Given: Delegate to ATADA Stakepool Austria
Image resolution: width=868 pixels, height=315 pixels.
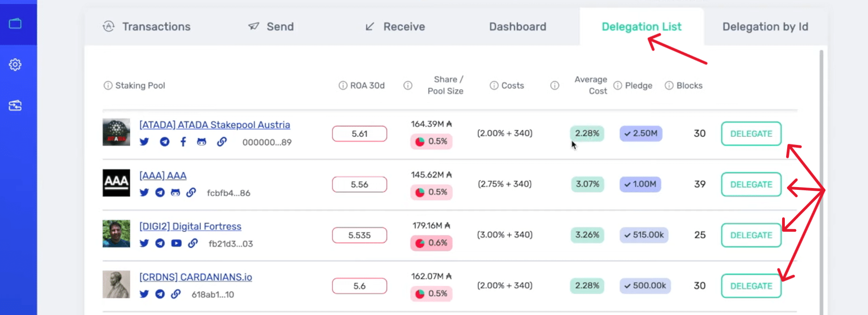Looking at the screenshot, I should click(751, 134).
